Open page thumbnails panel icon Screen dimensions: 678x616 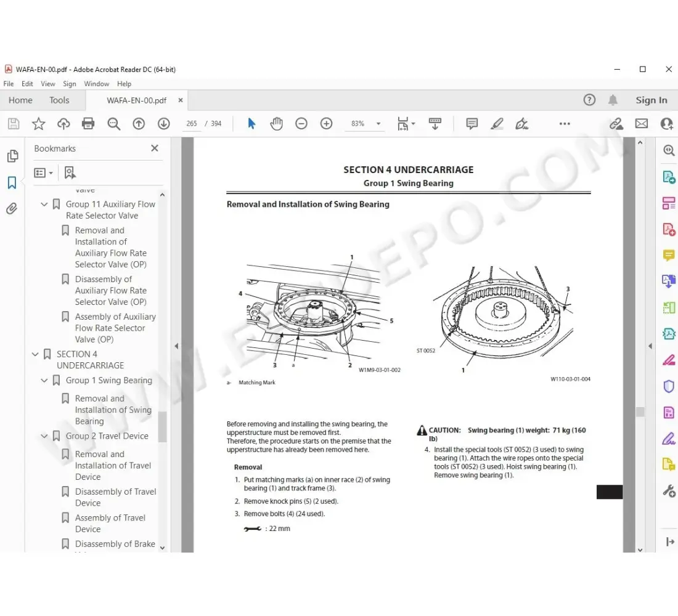[12, 156]
